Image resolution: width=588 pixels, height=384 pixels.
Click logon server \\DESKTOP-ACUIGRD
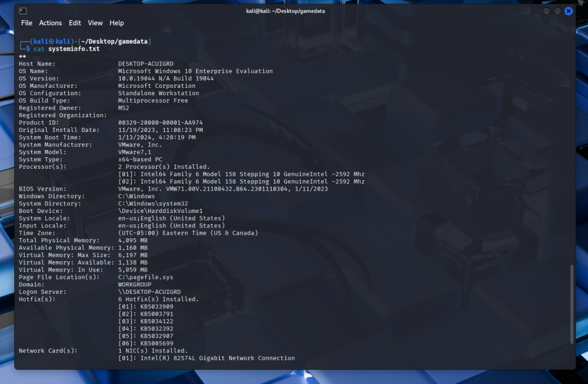[149, 292]
